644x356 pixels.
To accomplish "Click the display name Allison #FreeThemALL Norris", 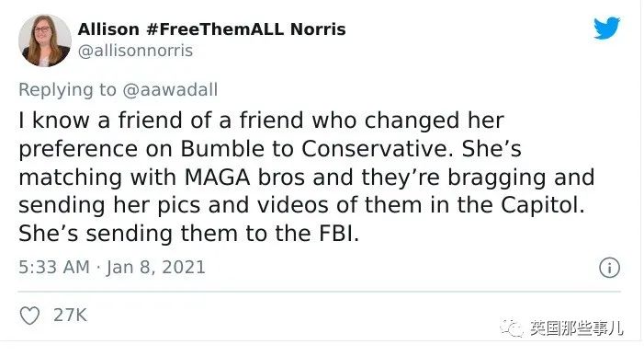I will coord(211,29).
